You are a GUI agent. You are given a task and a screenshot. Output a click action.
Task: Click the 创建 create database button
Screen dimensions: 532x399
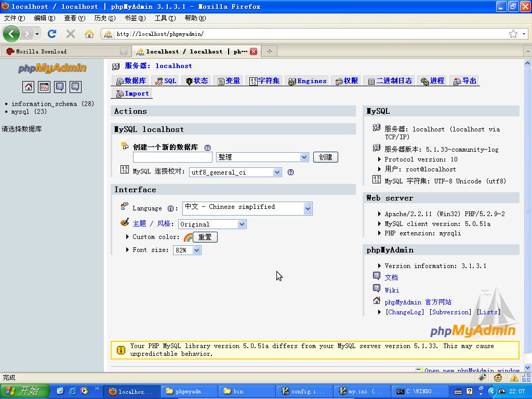[325, 157]
